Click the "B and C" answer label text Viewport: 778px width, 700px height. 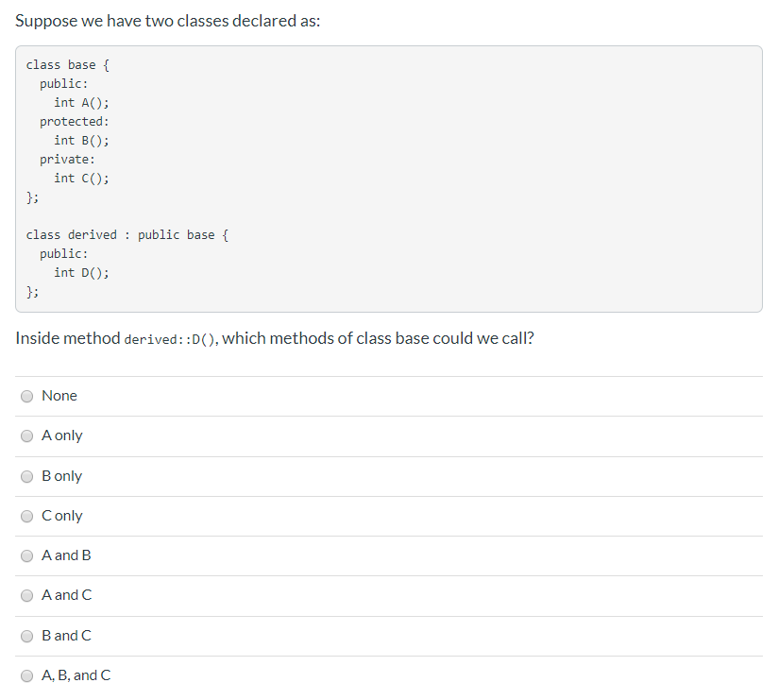(x=64, y=636)
